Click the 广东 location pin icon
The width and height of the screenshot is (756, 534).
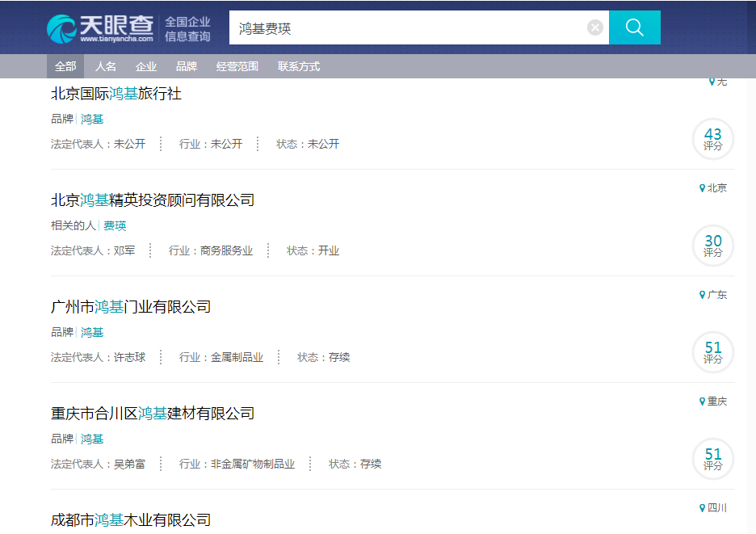pyautogui.click(x=702, y=295)
